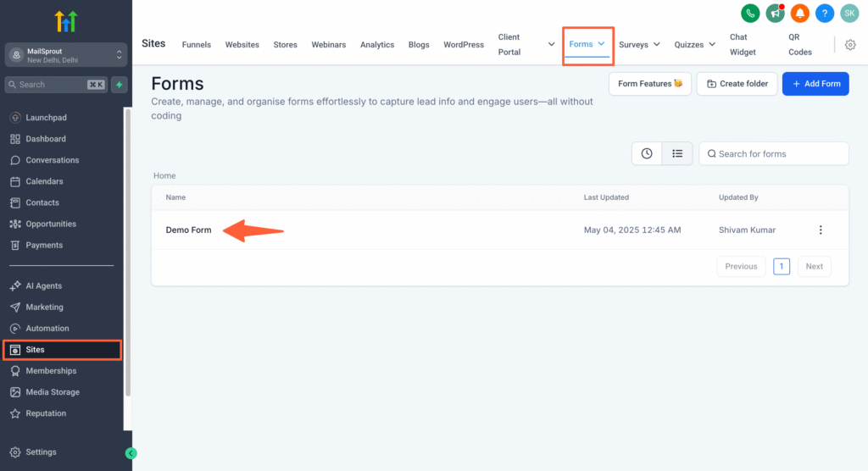The image size is (868, 471).
Task: Click the Search for forms field
Action: 780,153
